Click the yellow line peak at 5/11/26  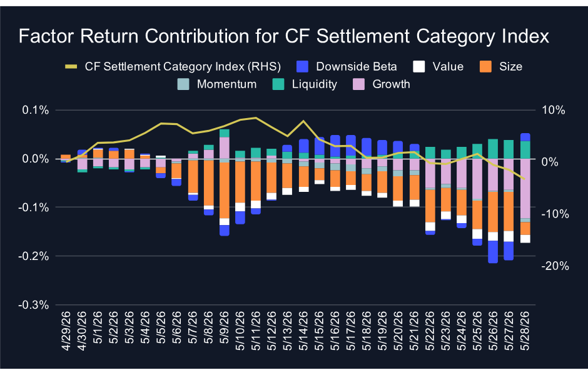coord(256,117)
